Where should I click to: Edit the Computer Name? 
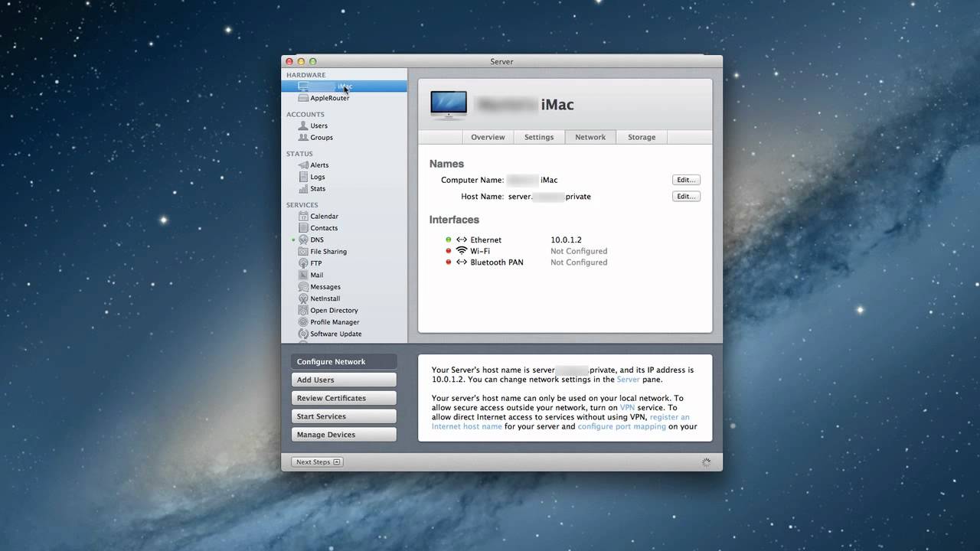click(x=686, y=180)
